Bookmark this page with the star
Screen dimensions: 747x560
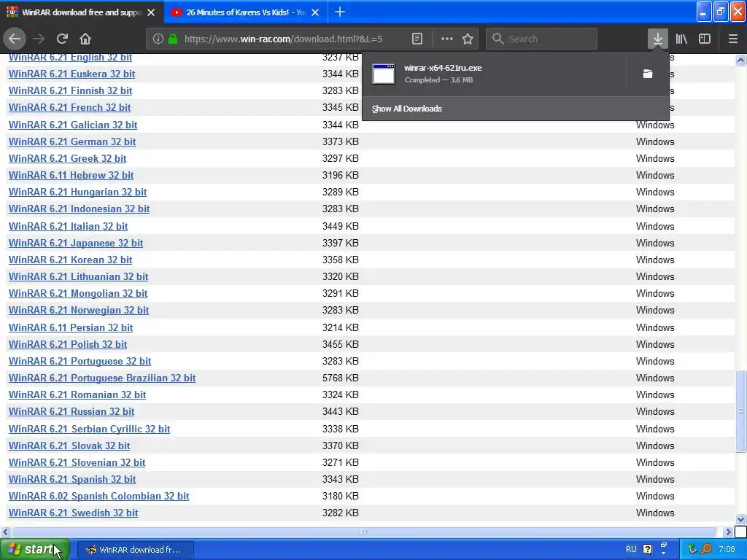click(x=468, y=39)
